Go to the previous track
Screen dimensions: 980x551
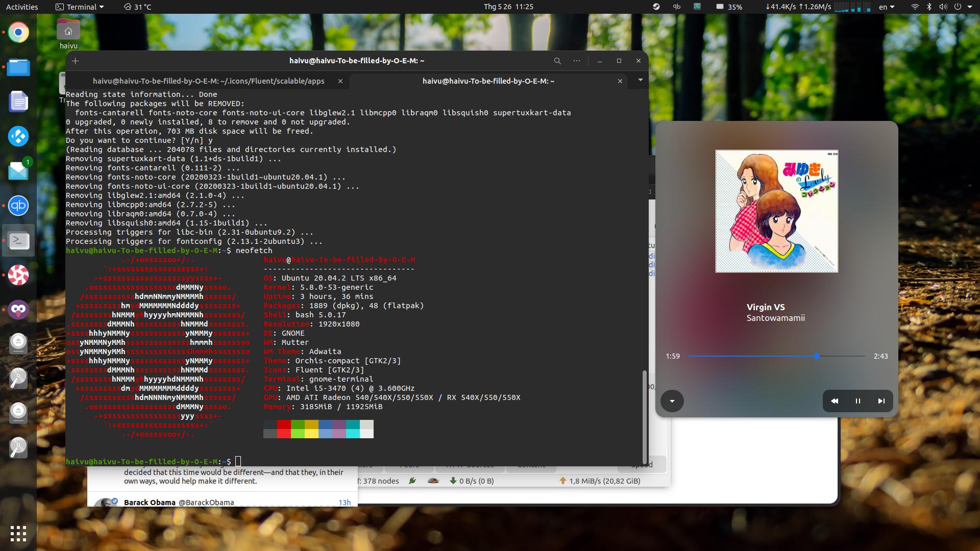835,401
